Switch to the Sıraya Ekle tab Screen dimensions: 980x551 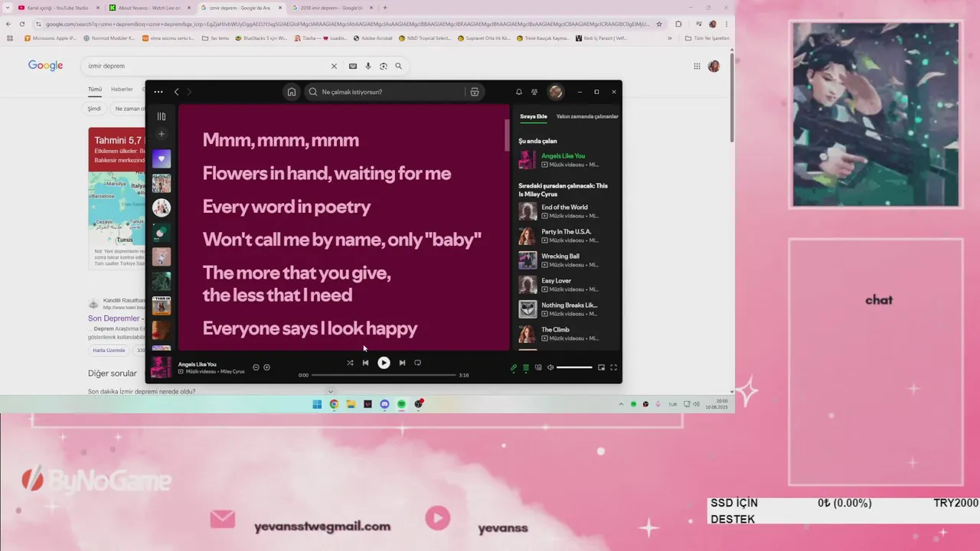point(534,116)
